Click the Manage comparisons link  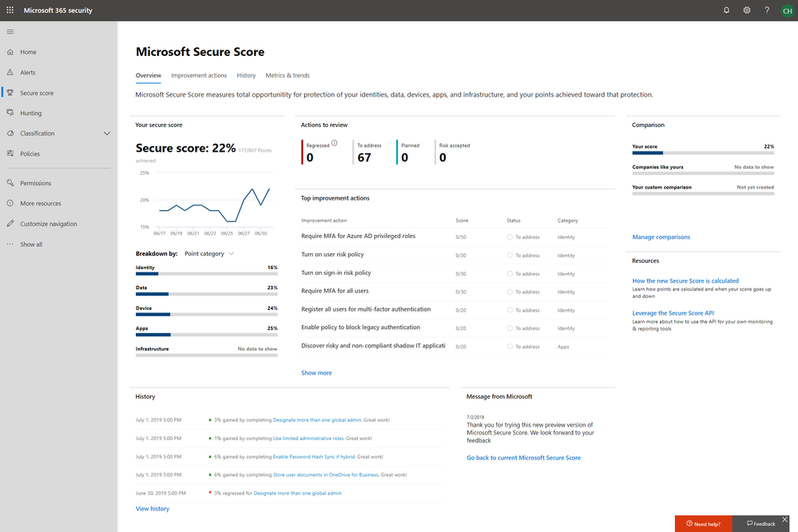click(x=661, y=236)
